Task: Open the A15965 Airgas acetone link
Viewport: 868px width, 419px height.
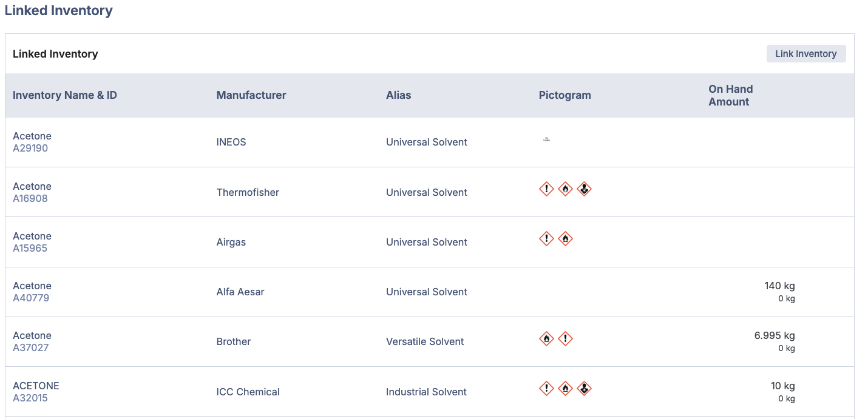Action: 30,248
